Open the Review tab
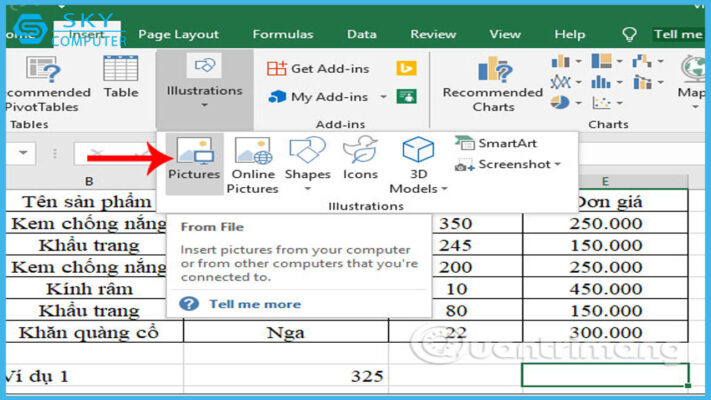This screenshot has height=400, width=711. (433, 34)
